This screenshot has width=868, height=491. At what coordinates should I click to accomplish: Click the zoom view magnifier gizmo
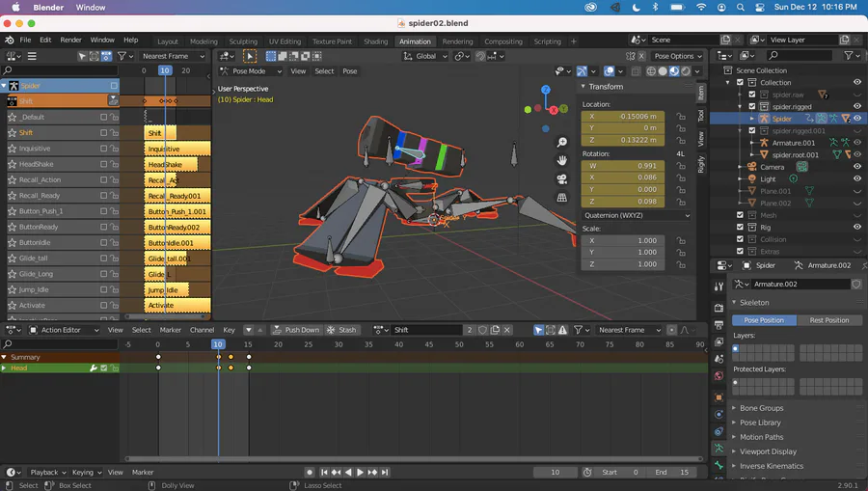click(x=562, y=143)
